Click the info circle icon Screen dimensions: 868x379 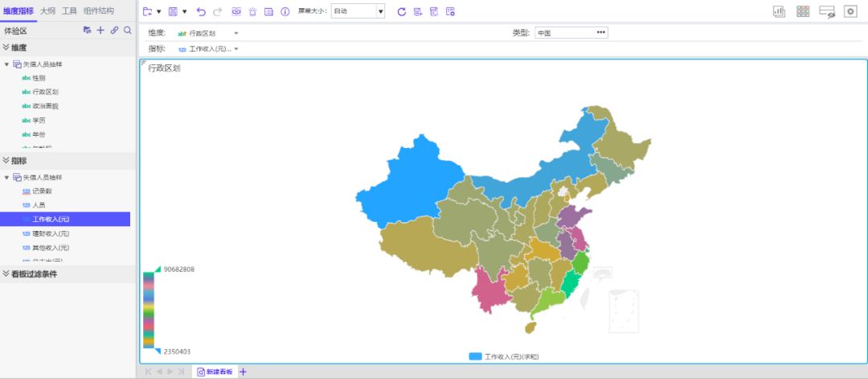coord(285,11)
